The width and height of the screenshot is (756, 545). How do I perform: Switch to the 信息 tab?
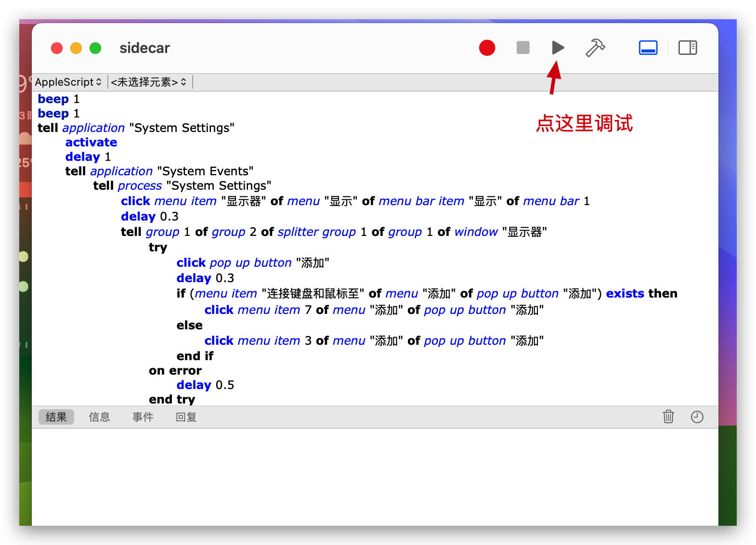[x=100, y=417]
